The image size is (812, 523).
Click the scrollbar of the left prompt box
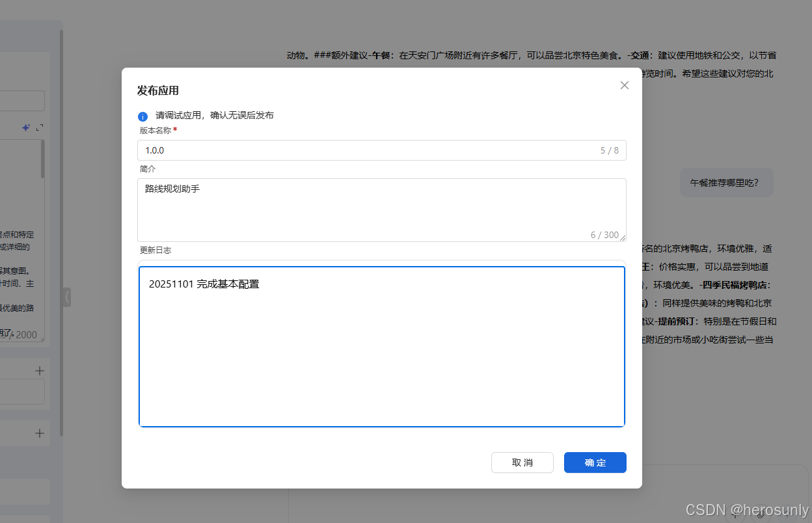click(43, 159)
